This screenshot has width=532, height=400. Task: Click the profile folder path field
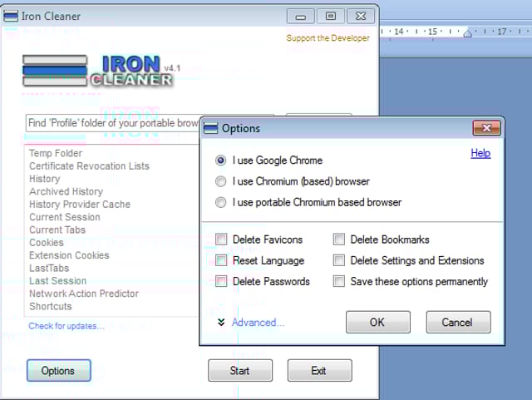pyautogui.click(x=113, y=123)
